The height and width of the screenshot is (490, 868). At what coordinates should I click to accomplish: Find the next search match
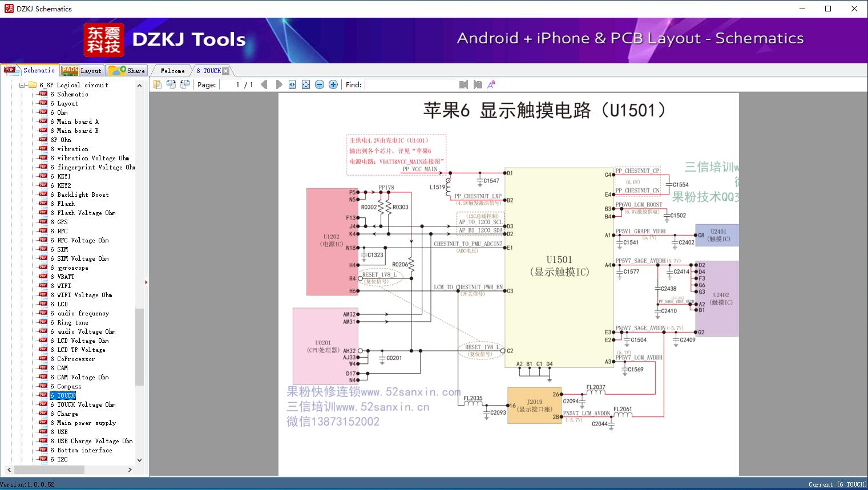pos(478,84)
